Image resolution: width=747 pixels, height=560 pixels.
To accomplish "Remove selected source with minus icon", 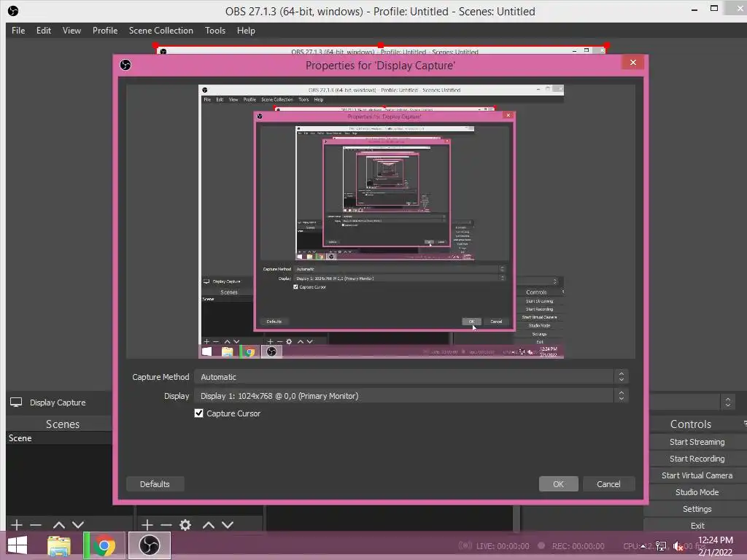I will tap(166, 525).
